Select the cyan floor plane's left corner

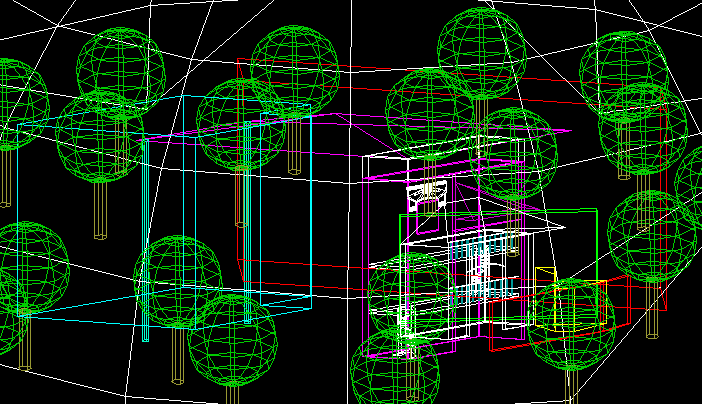coord(20,316)
